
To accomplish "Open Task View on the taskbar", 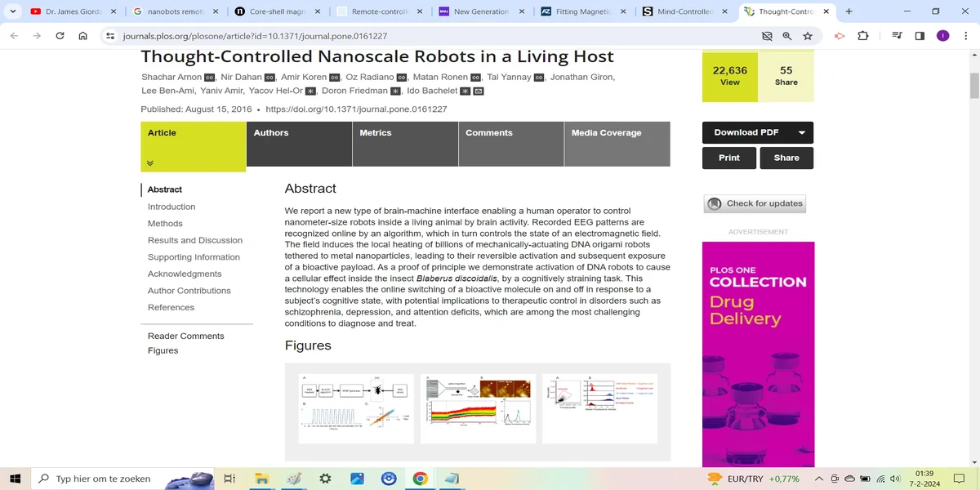I will pyautogui.click(x=229, y=479).
